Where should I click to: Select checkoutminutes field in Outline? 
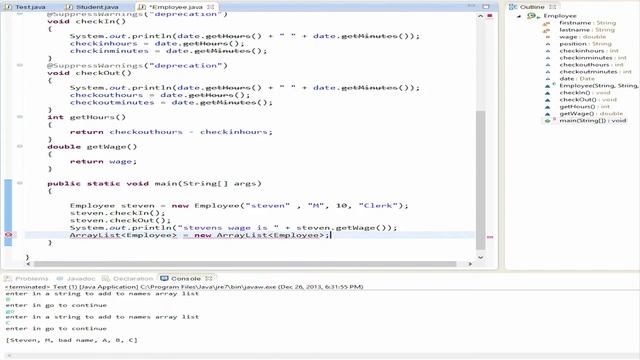click(595, 71)
